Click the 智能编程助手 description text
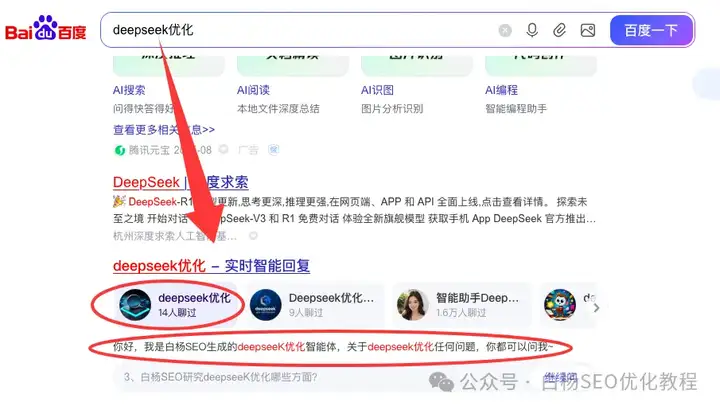Image resolution: width=720 pixels, height=410 pixels. pyautogui.click(x=516, y=109)
